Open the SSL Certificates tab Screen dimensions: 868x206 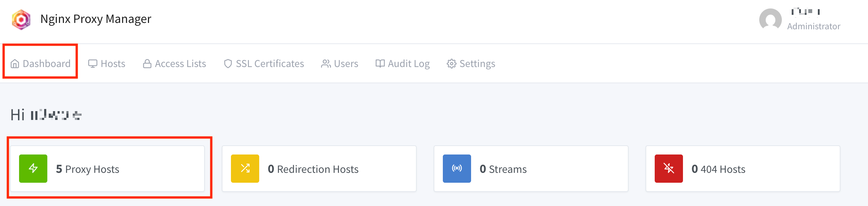pos(264,63)
